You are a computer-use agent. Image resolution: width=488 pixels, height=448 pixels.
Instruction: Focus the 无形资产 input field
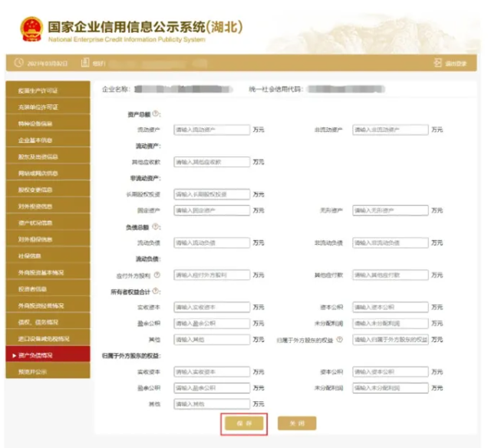click(390, 210)
